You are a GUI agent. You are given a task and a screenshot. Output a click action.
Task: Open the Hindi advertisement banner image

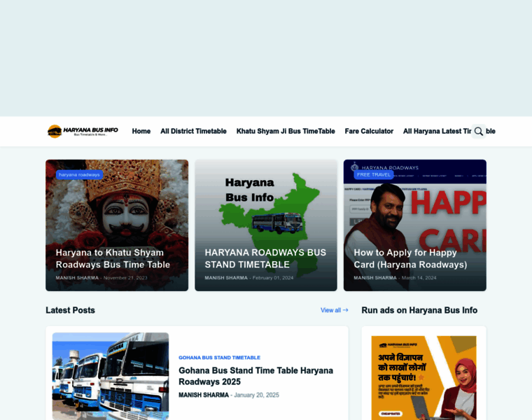pos(423,378)
